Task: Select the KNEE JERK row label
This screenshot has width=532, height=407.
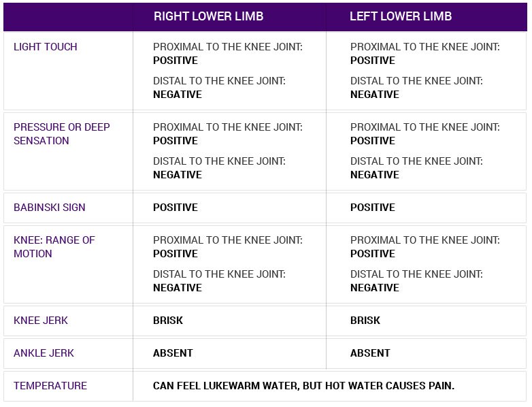Action: [41, 321]
